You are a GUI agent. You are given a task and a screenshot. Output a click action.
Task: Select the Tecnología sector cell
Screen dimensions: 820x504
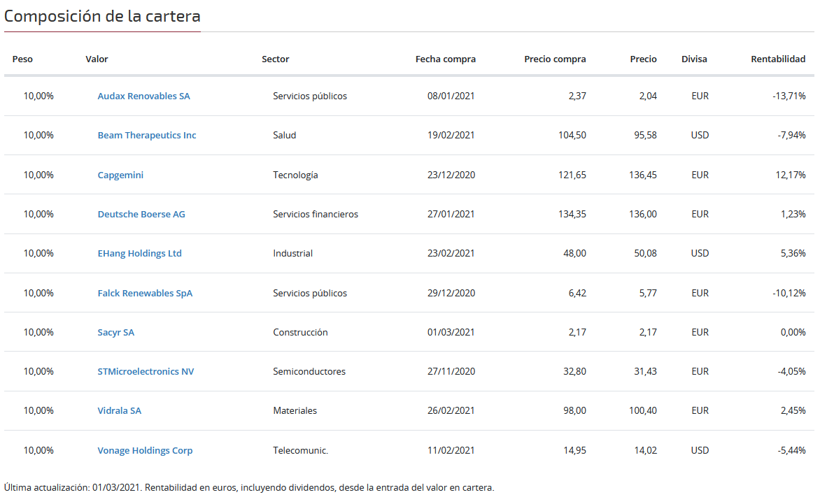(x=295, y=175)
